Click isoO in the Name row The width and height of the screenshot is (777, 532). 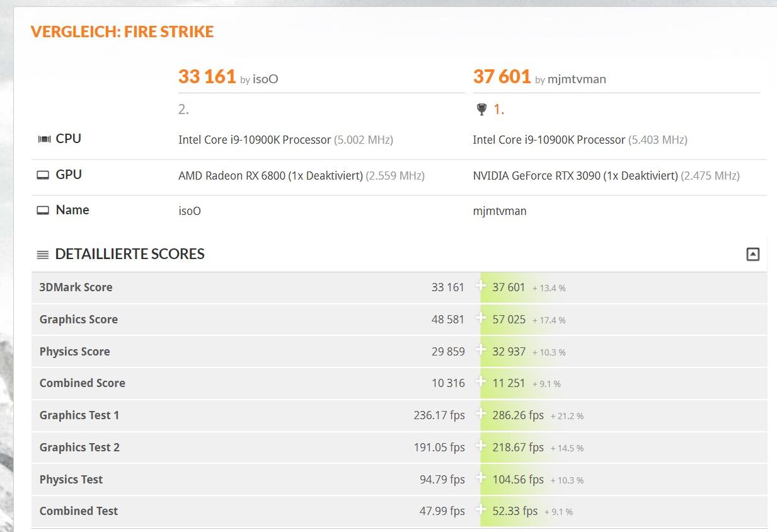point(190,211)
